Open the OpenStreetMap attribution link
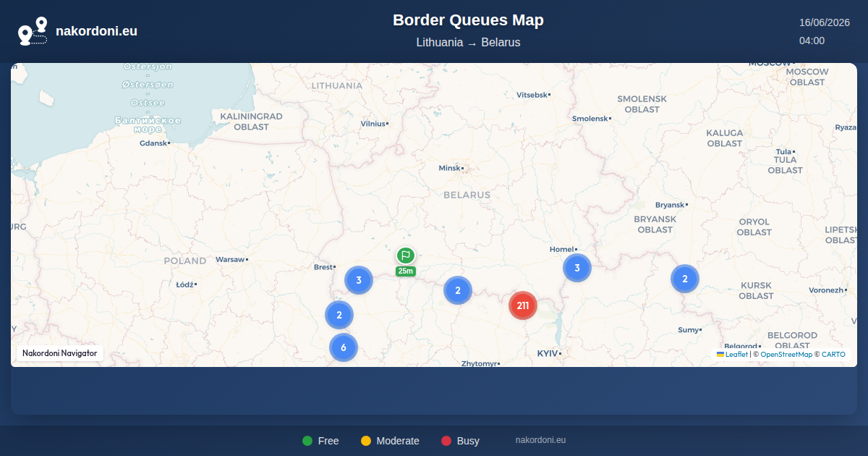Image resolution: width=868 pixels, height=456 pixels. tap(786, 355)
